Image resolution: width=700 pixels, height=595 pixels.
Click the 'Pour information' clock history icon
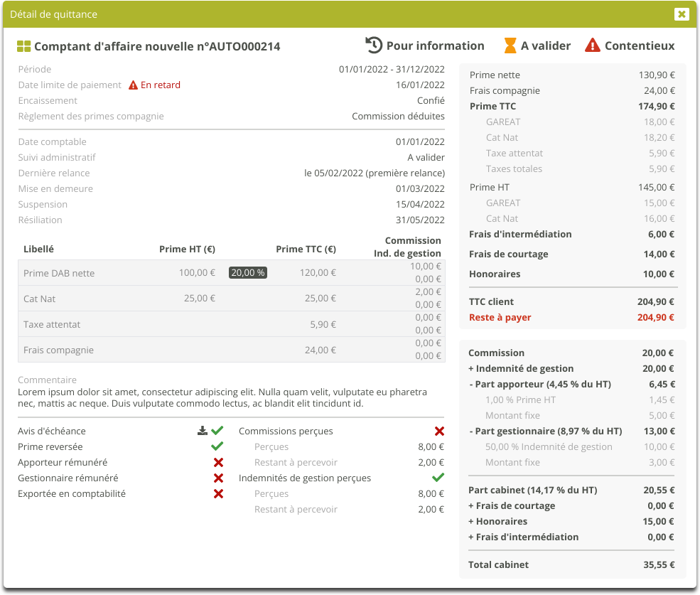click(374, 45)
